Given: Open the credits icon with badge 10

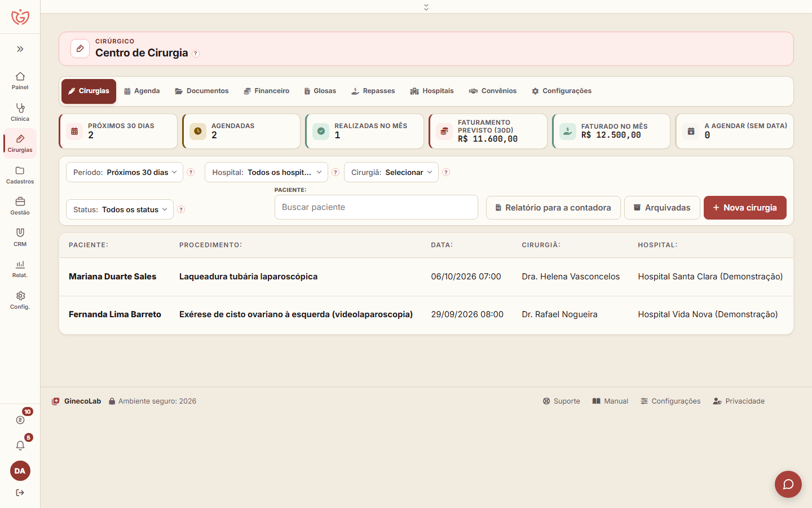Looking at the screenshot, I should click(x=20, y=419).
